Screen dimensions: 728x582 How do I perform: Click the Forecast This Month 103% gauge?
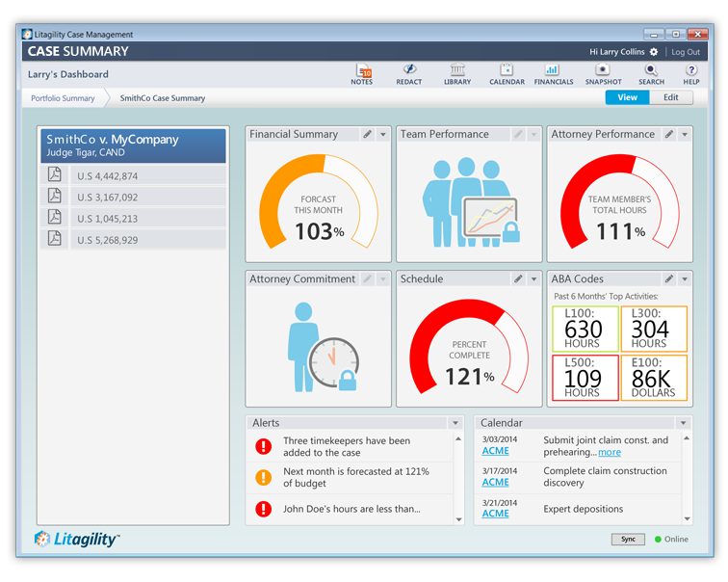(319, 202)
